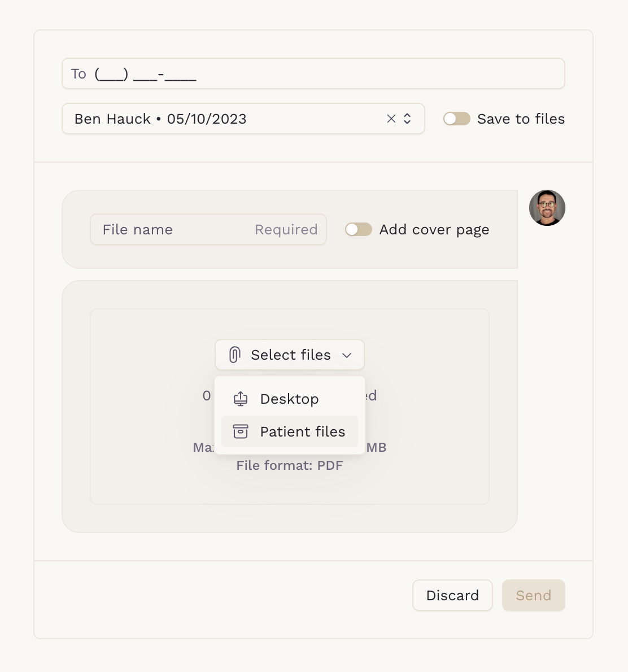The image size is (628, 672).
Task: Click the up-down arrows in patient selector
Action: point(407,119)
